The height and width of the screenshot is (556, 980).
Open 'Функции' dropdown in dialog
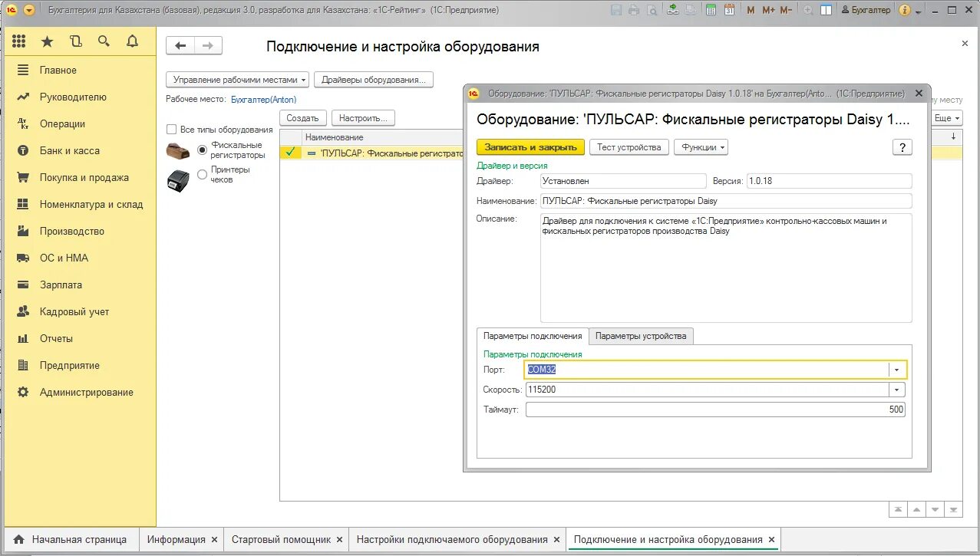point(701,147)
